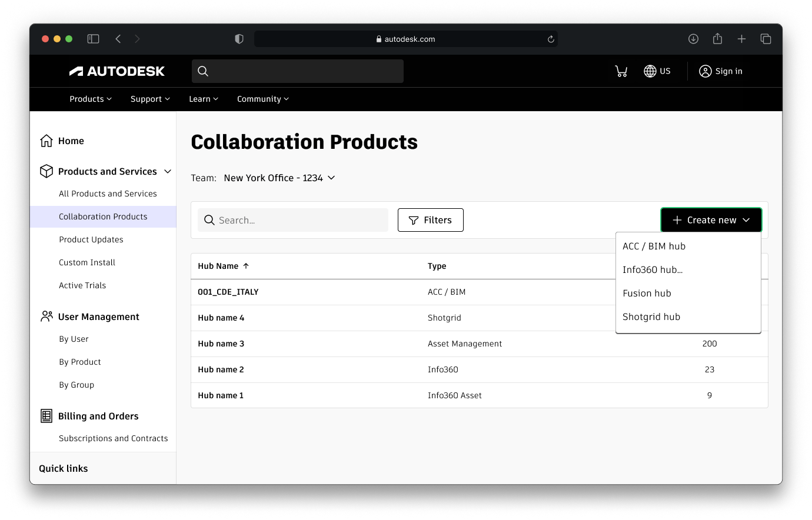Open the Community menu
812x520 pixels.
(x=263, y=99)
